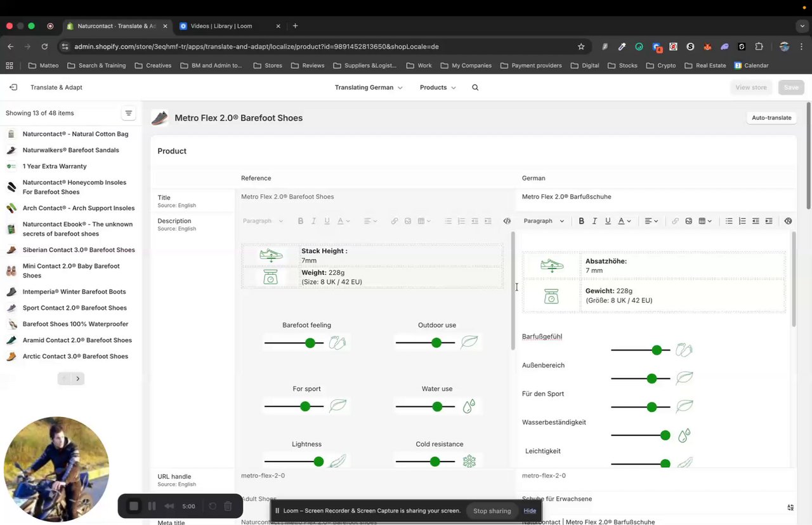Open the Crypto bookmark folder
Image resolution: width=812 pixels, height=525 pixels.
click(x=661, y=65)
